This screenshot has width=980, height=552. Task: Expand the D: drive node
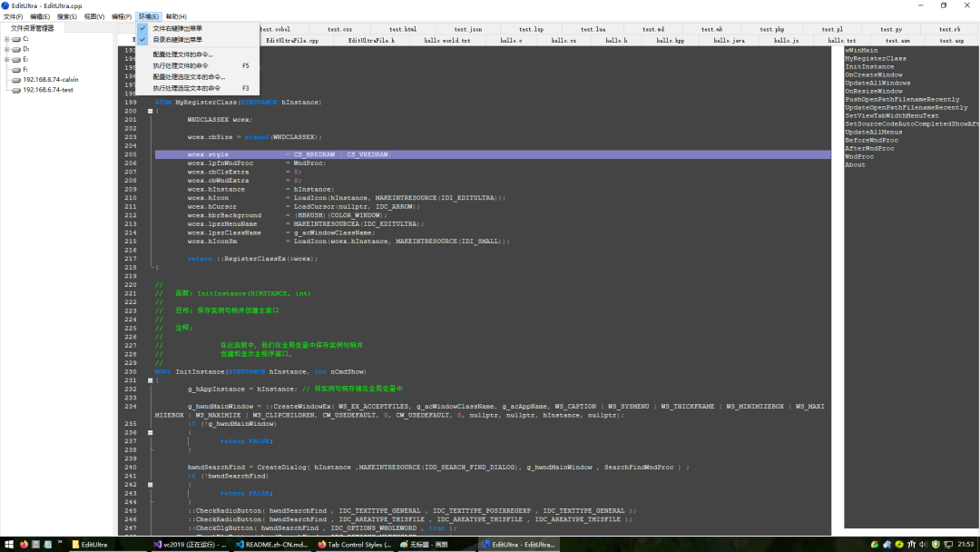(x=7, y=49)
